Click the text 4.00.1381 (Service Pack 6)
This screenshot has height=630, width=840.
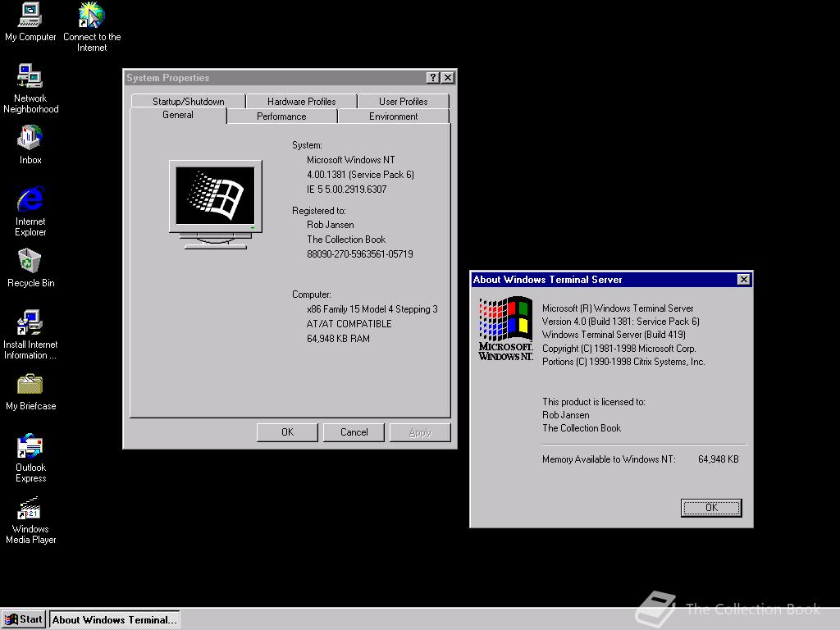(360, 175)
